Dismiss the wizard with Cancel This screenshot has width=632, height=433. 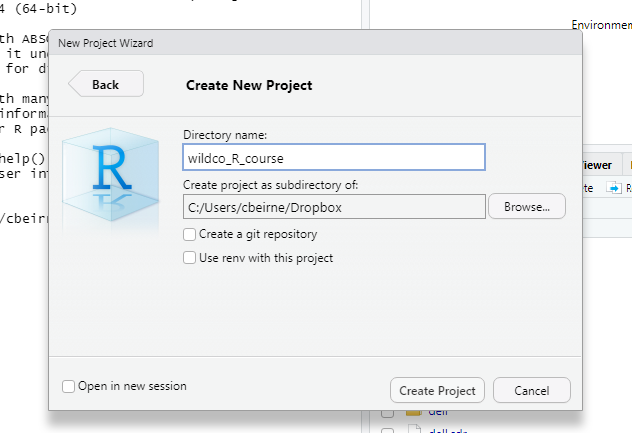[532, 390]
